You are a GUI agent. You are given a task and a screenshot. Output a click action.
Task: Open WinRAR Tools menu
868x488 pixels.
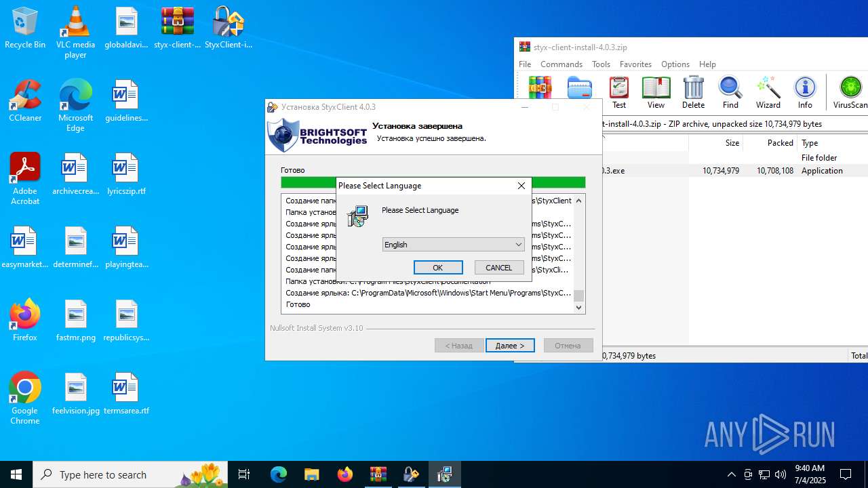coord(601,64)
